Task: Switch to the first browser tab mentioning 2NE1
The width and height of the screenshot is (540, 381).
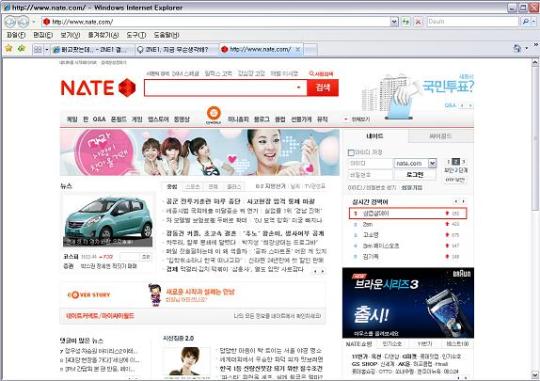Action: pyautogui.click(x=93, y=50)
